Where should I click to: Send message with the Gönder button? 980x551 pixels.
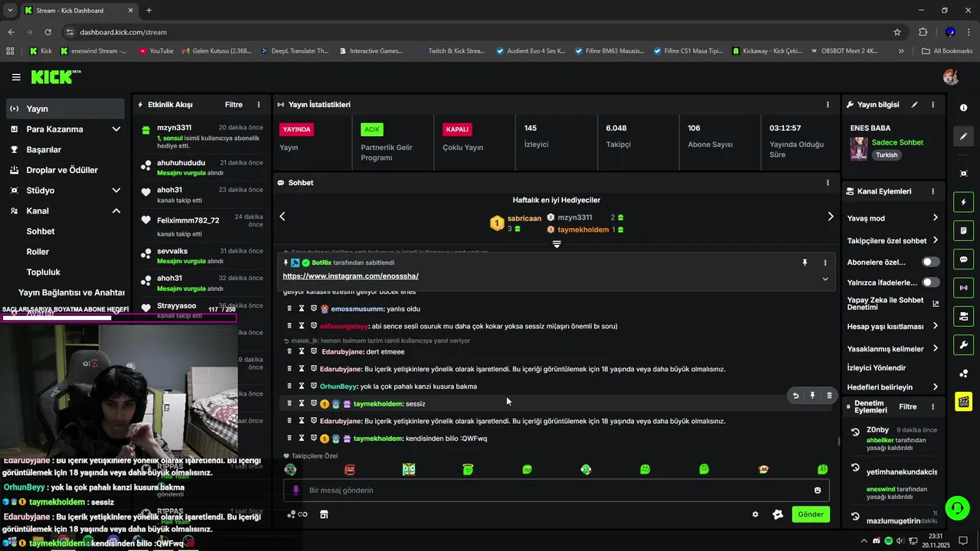pos(811,514)
